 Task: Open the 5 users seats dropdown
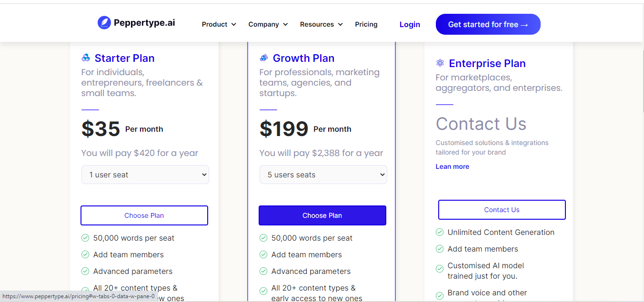pos(323,175)
